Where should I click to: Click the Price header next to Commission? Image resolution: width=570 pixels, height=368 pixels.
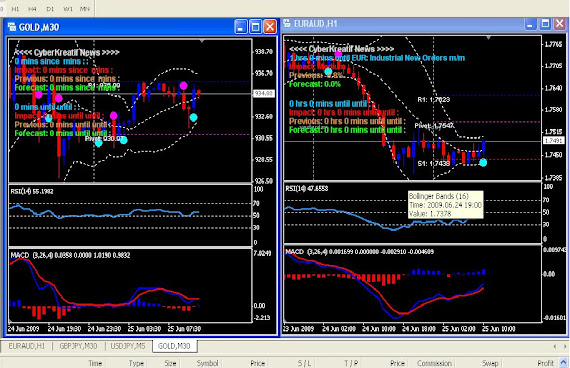click(397, 363)
